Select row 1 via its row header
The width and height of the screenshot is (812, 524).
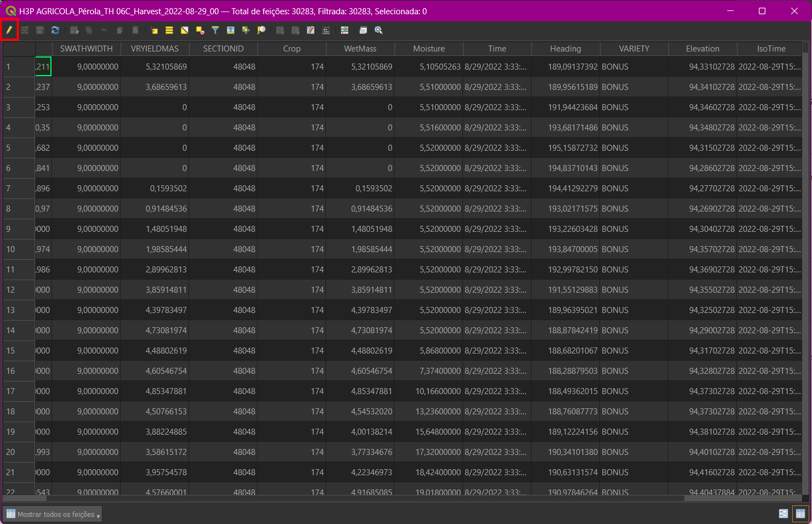point(19,67)
